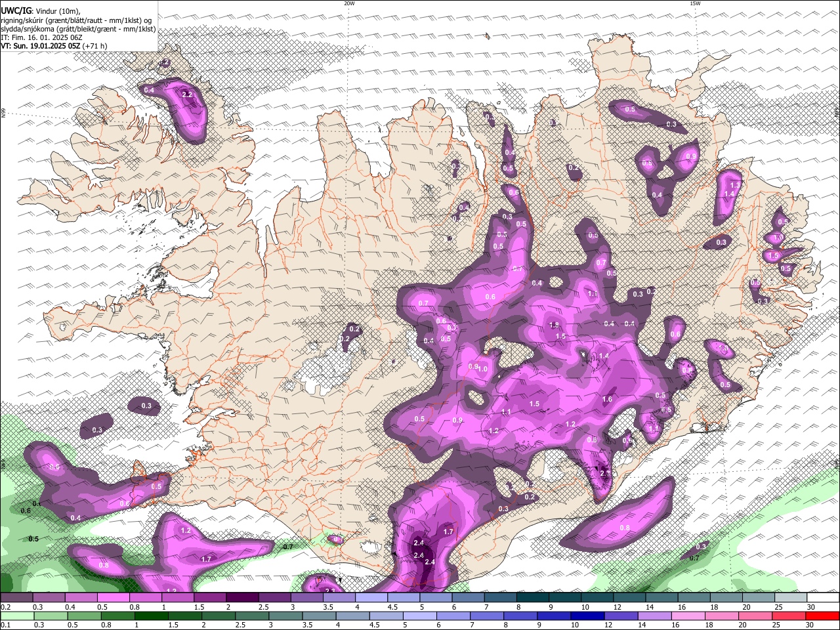Pick the bright magenta 0.5–0.8 snow legend swatch
Screen dimensions: 840x630
[113, 598]
